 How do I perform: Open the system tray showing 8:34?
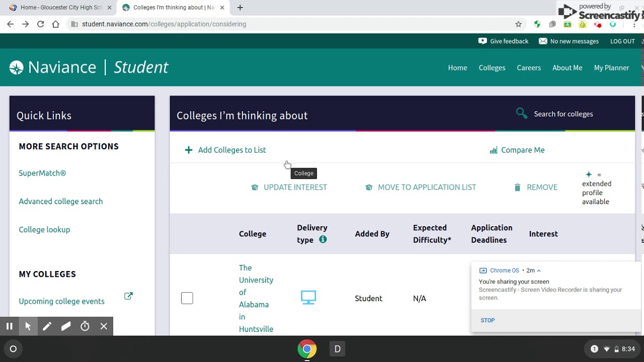[x=612, y=349]
